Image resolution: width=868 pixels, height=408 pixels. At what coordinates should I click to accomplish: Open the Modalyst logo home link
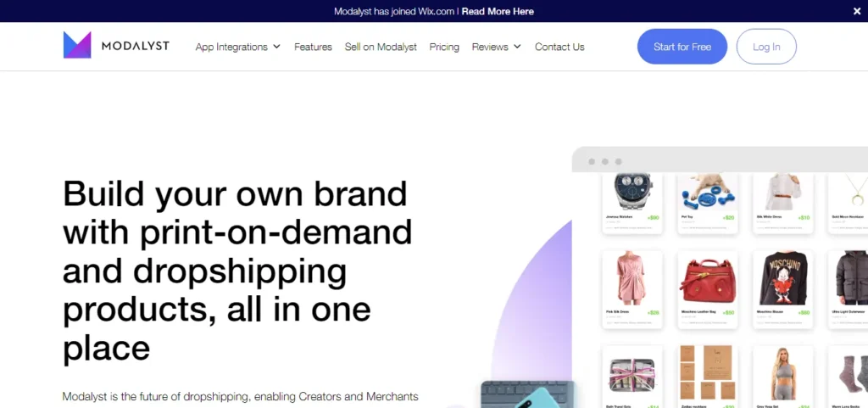coord(116,46)
